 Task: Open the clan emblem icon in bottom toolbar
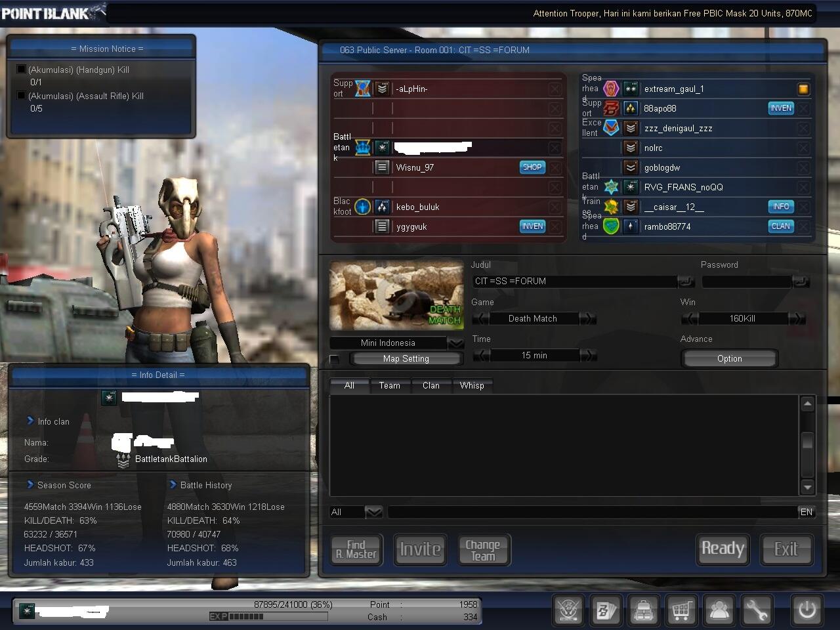pyautogui.click(x=568, y=610)
